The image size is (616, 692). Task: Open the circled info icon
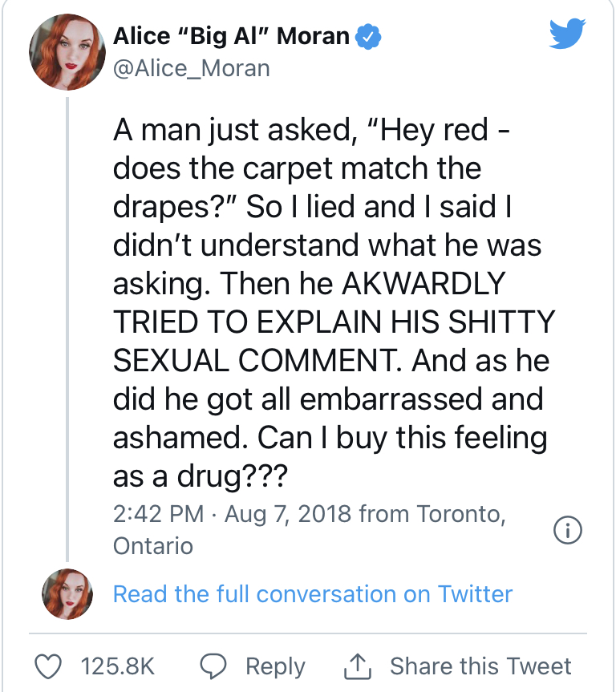click(567, 529)
